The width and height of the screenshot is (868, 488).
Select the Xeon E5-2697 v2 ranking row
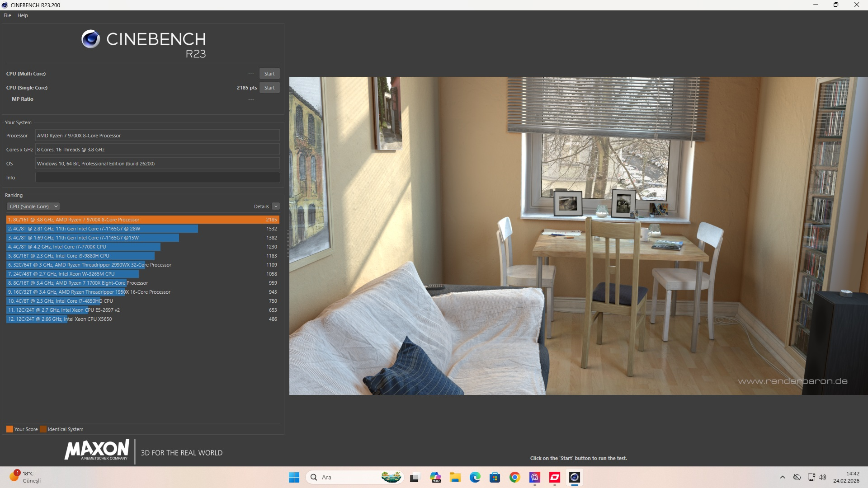tap(143, 310)
